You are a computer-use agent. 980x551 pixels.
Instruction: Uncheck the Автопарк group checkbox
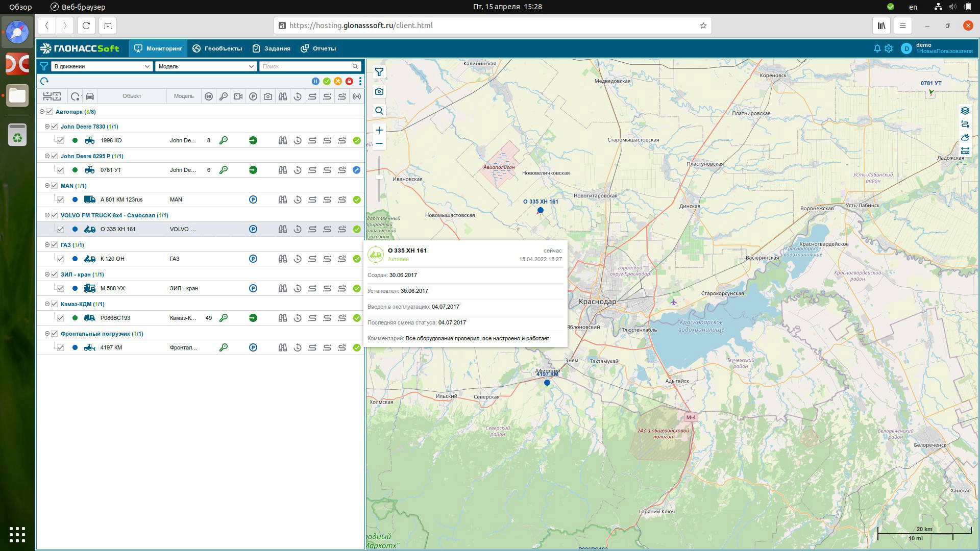point(50,112)
